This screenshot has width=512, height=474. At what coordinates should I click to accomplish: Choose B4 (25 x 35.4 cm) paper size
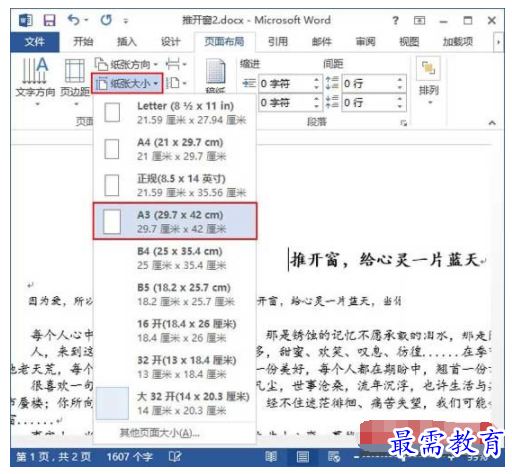(x=175, y=258)
